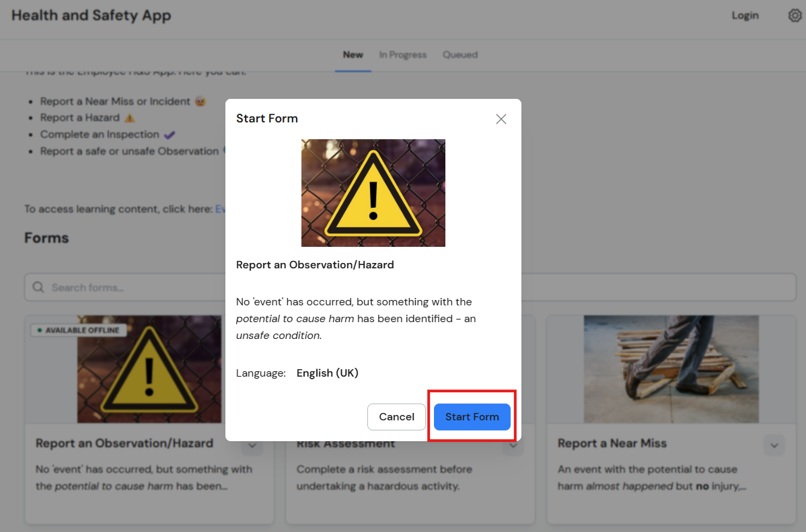Image resolution: width=806 pixels, height=532 pixels.
Task: Click the Forms heading
Action: click(x=46, y=238)
